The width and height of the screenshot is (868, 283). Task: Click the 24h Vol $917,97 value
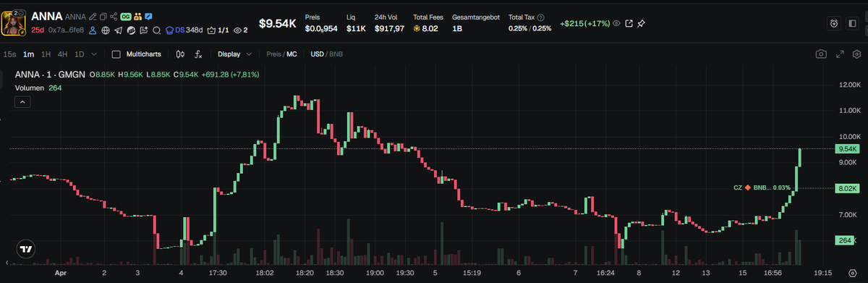pyautogui.click(x=388, y=29)
